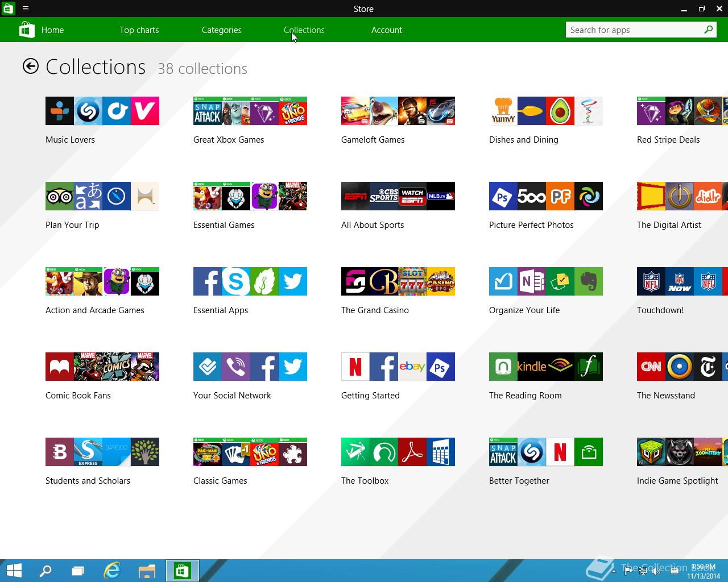Open the Action and Arcade Games link
Viewport: 728px width, 582px height.
point(95,310)
